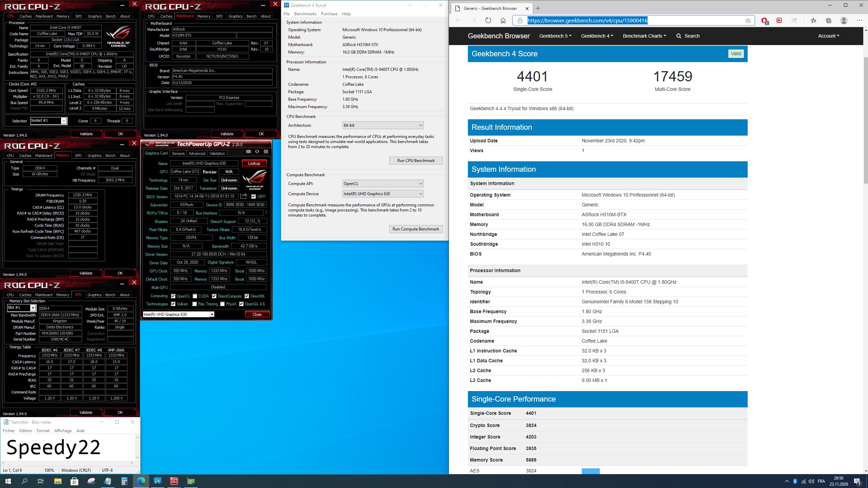Click the Bus Interface question mark in GPU-Z

pyautogui.click(x=266, y=213)
